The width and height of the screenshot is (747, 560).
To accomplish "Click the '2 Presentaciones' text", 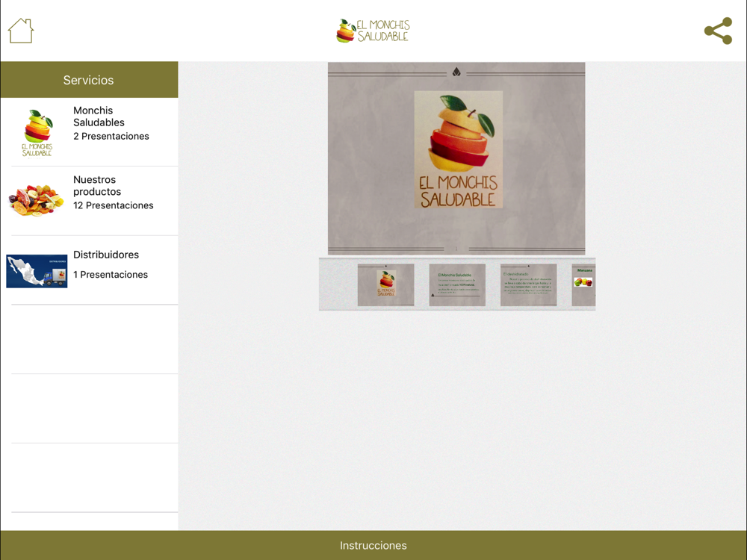I will tap(111, 136).
